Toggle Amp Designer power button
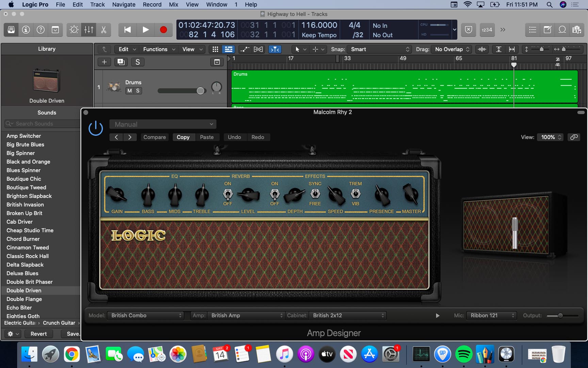Viewport: 588px width, 368px height. pyautogui.click(x=96, y=128)
